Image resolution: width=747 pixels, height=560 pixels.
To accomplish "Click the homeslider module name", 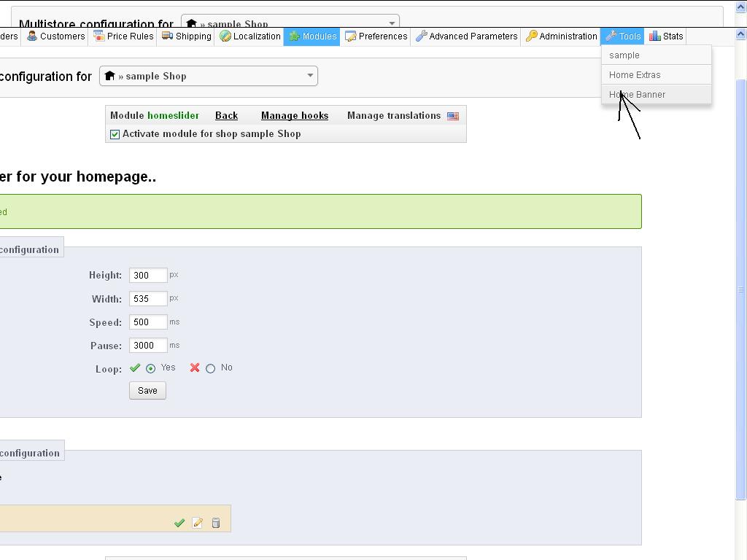I will (173, 116).
